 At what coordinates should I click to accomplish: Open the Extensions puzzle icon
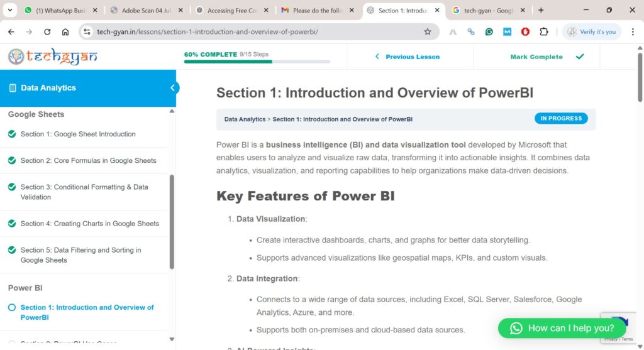click(x=544, y=31)
